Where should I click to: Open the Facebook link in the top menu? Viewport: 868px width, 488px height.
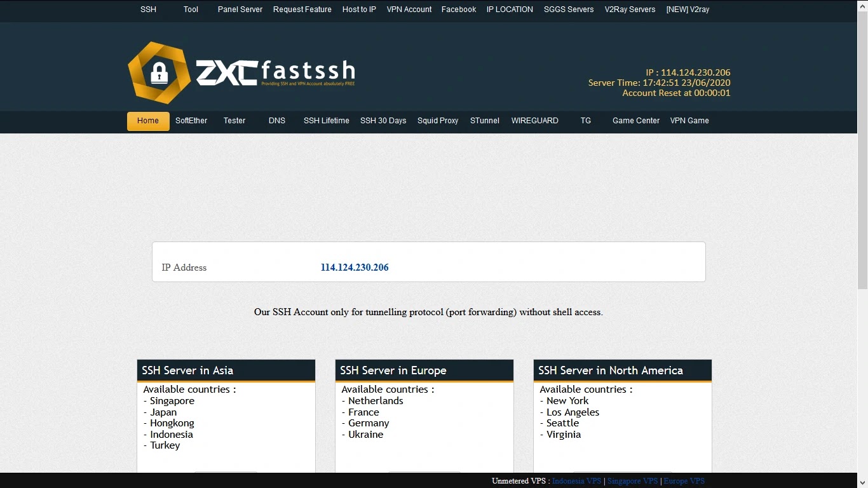click(x=459, y=10)
